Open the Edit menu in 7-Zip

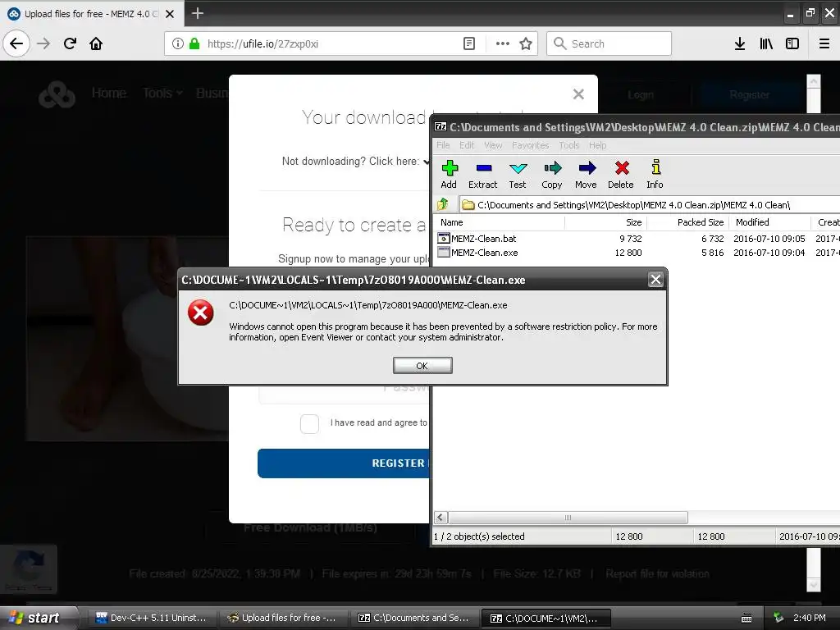point(467,145)
